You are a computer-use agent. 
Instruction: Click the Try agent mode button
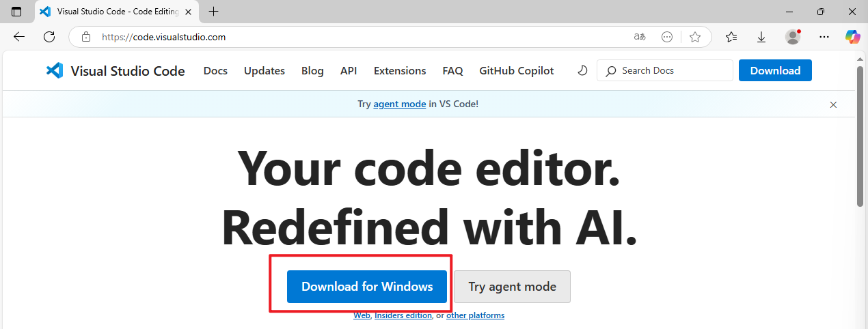[x=512, y=287]
